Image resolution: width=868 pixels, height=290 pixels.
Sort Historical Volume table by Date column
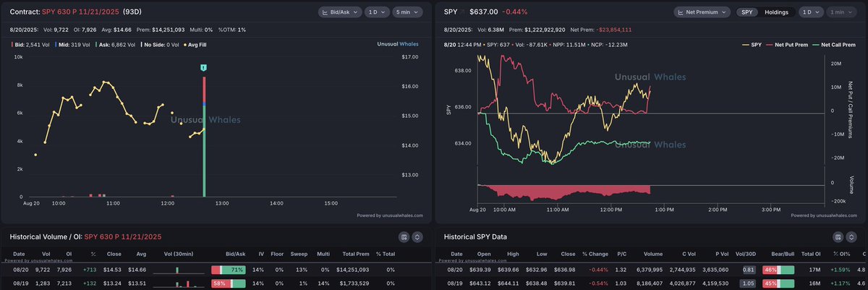pyautogui.click(x=20, y=254)
